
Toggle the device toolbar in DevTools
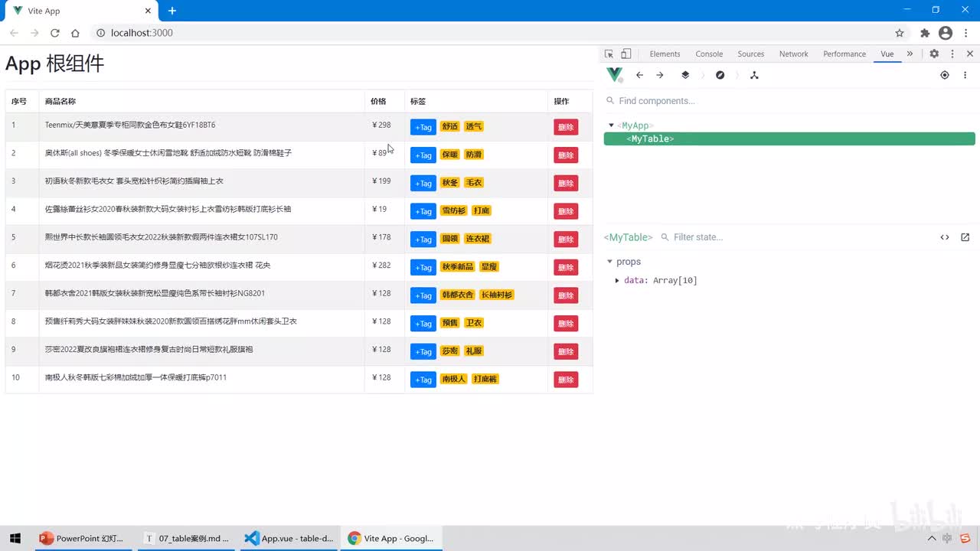[626, 54]
